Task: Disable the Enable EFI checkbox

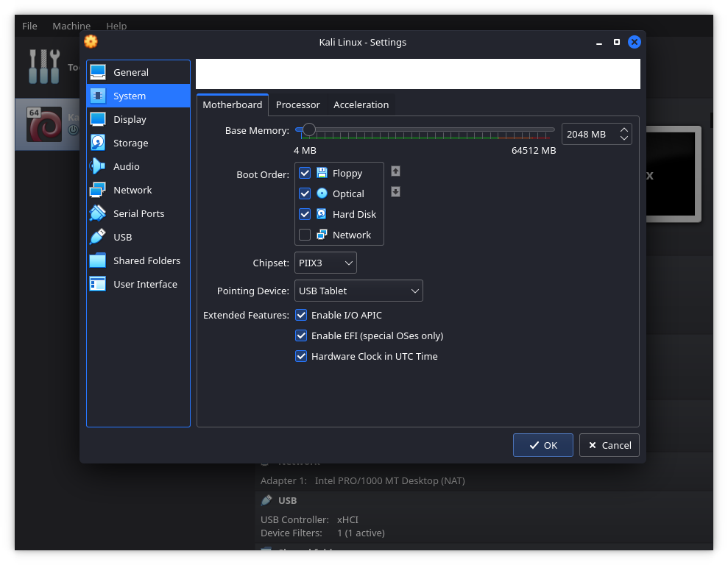Action: click(301, 335)
